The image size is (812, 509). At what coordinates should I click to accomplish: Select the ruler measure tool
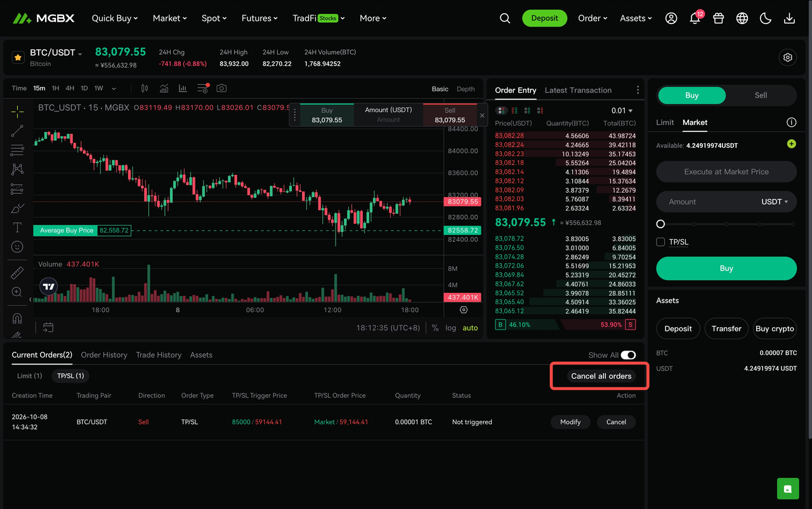click(17, 273)
